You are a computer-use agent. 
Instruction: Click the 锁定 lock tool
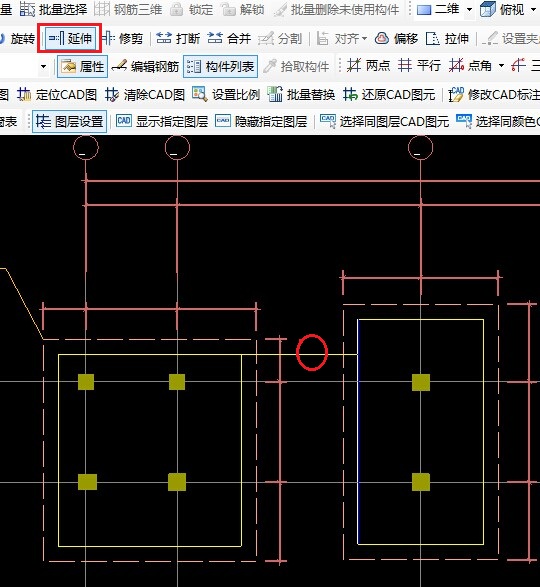tap(191, 9)
